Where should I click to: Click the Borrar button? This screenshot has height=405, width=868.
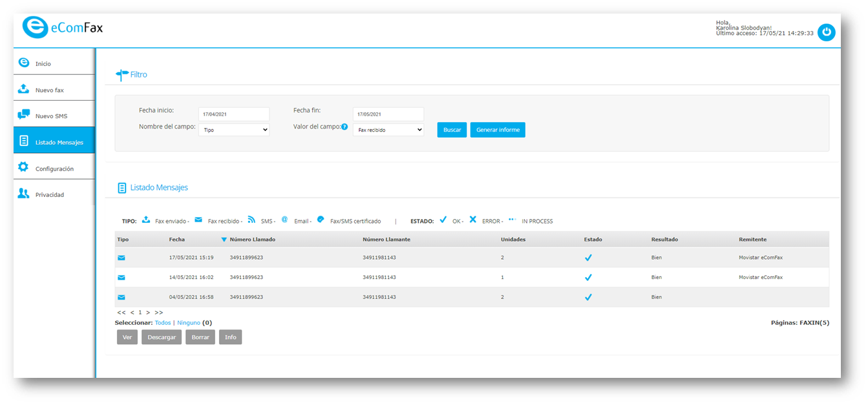pyautogui.click(x=200, y=337)
